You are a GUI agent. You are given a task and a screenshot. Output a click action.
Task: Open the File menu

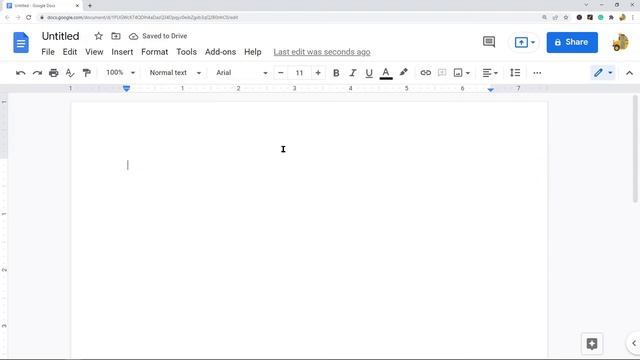pyautogui.click(x=48, y=52)
